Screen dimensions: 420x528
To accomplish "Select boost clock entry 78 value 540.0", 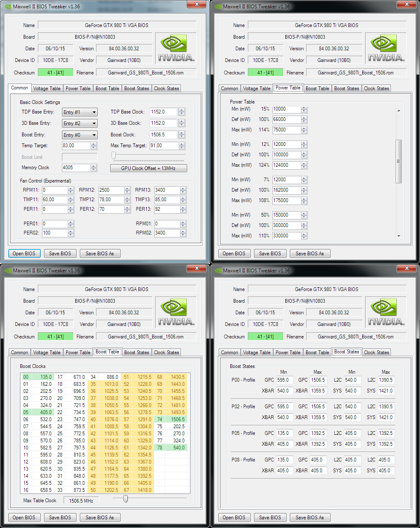I will pos(171,448).
